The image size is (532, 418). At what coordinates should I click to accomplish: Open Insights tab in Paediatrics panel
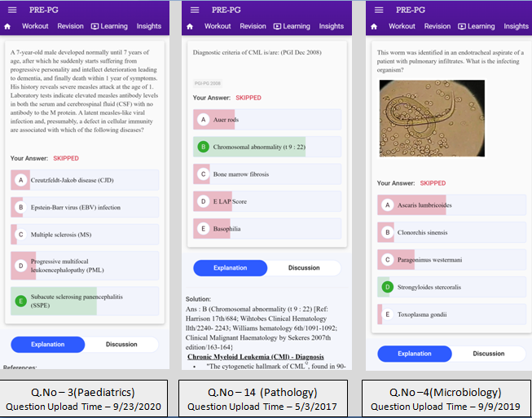(x=149, y=26)
